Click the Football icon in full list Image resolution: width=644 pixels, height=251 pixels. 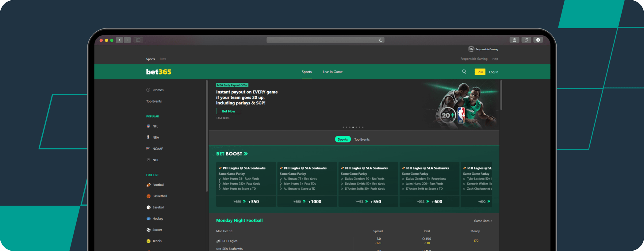click(148, 185)
